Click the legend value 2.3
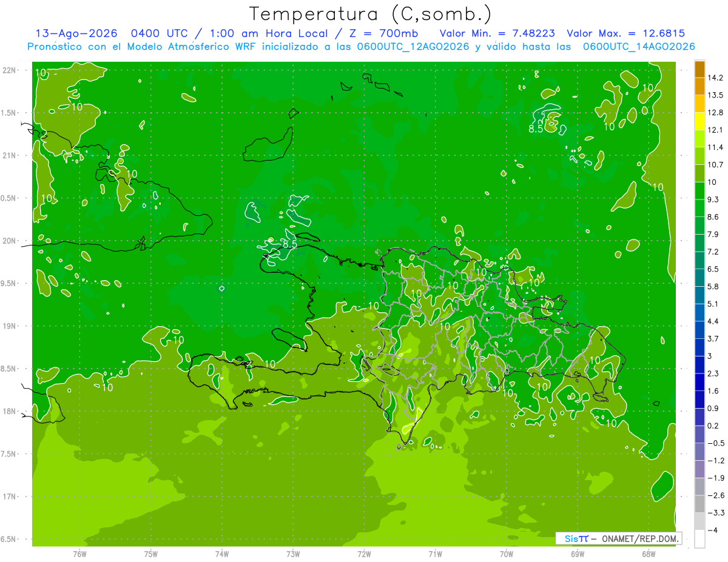728x562 pixels. pyautogui.click(x=713, y=373)
